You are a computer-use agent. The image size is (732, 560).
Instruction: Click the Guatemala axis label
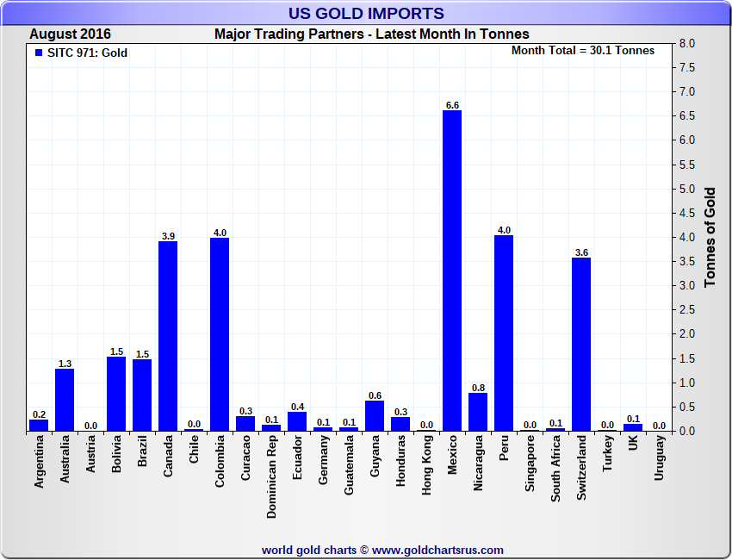pos(349,465)
